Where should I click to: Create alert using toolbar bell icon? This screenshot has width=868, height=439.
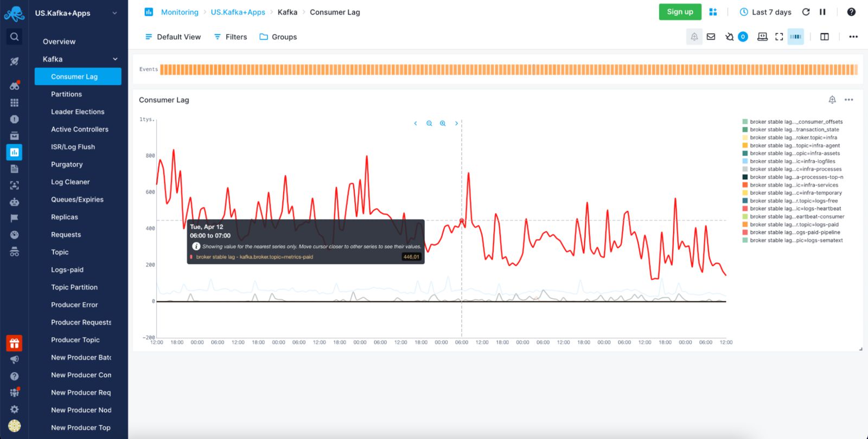click(694, 37)
